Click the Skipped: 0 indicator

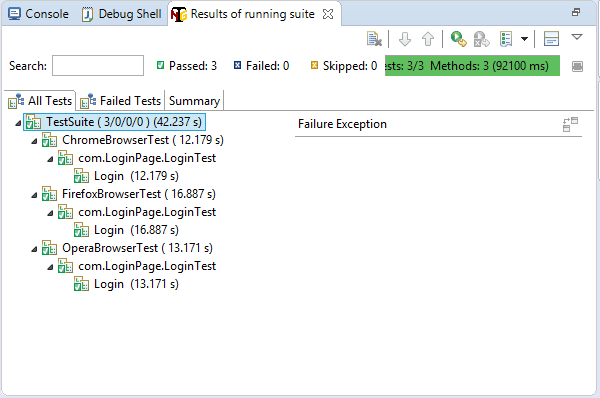pos(344,66)
